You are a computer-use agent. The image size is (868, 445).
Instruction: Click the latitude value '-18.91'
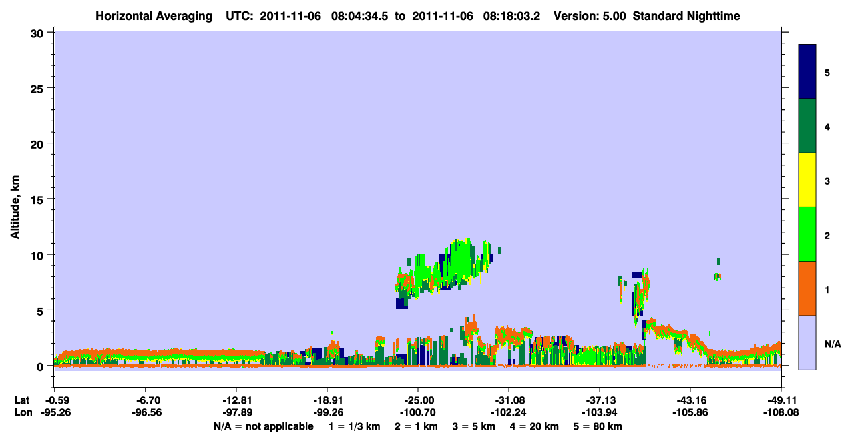[327, 400]
